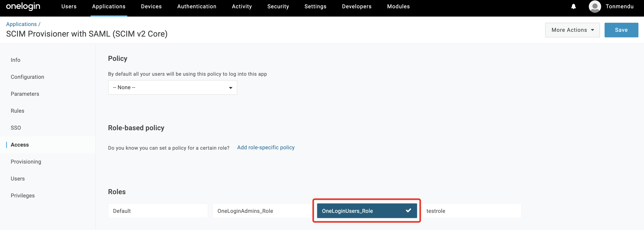This screenshot has width=644, height=230.
Task: Toggle the Default role
Action: coord(158,211)
